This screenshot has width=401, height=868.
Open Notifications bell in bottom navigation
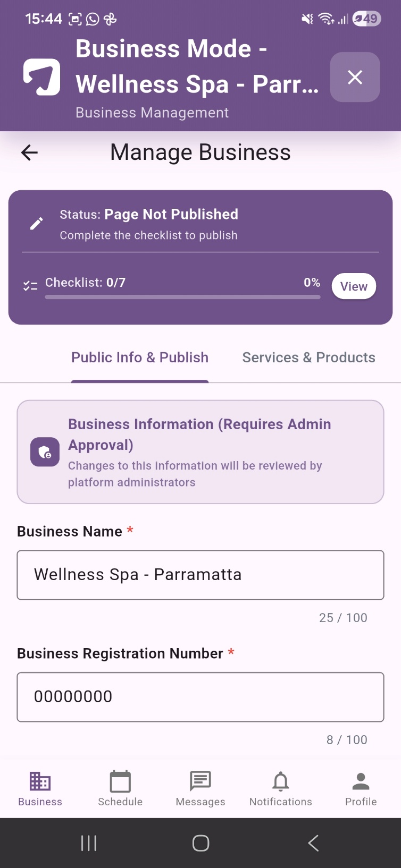coord(281,789)
